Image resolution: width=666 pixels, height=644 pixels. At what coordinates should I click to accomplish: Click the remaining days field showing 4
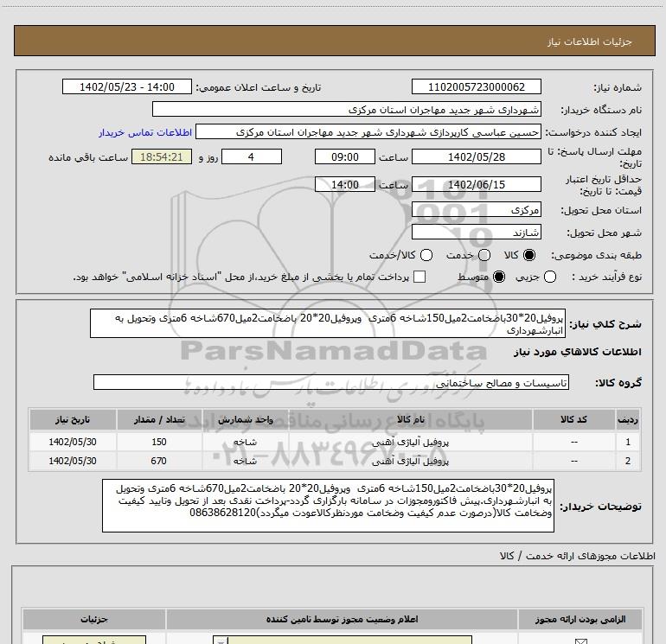(x=252, y=157)
